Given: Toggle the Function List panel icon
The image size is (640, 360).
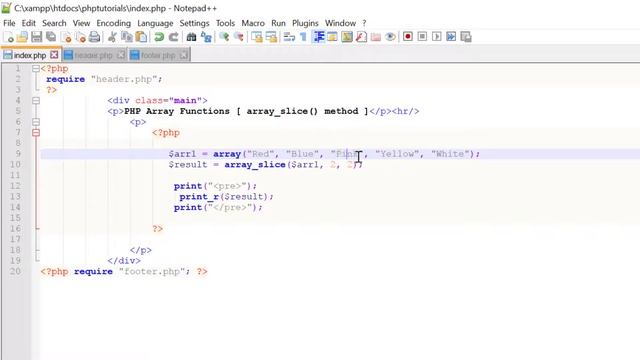Looking at the screenshot, I should [361, 37].
